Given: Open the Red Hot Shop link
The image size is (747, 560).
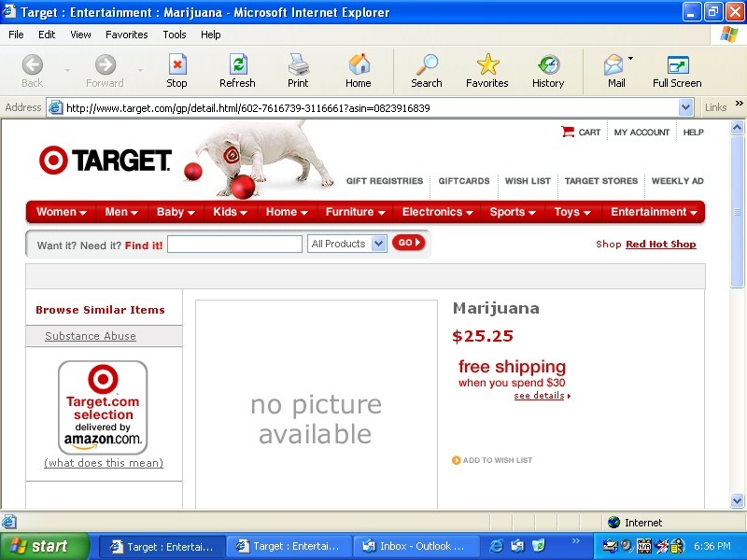Looking at the screenshot, I should pos(661,245).
